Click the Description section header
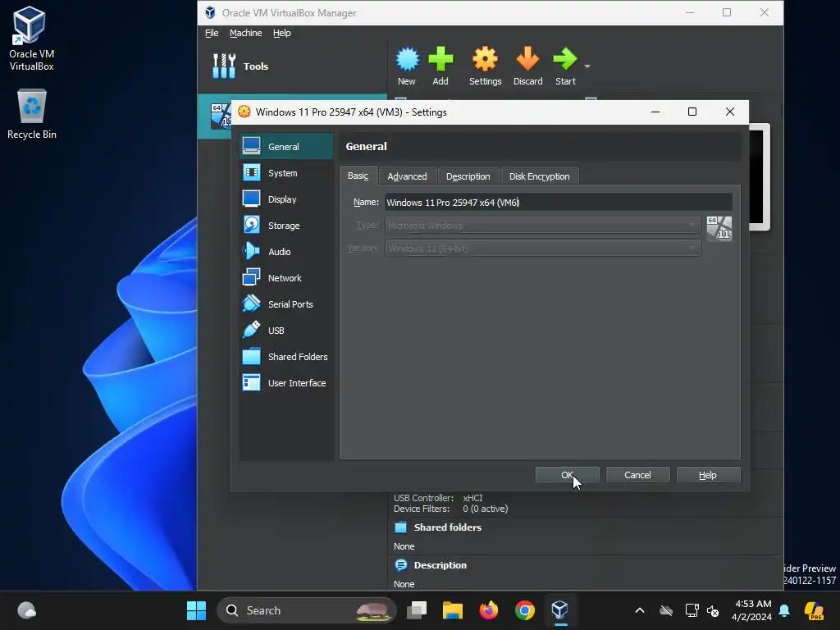This screenshot has height=630, width=840. [440, 565]
